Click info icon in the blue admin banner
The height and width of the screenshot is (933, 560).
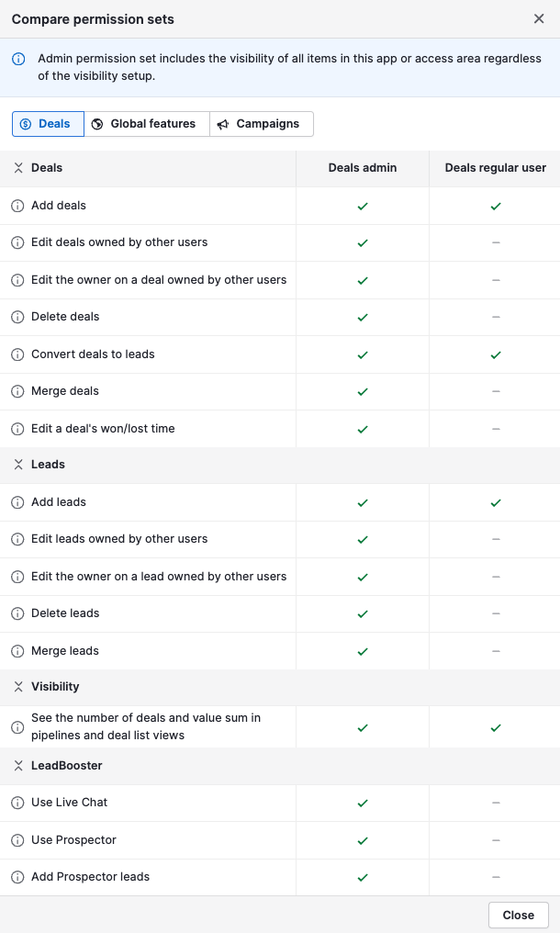coord(18,59)
